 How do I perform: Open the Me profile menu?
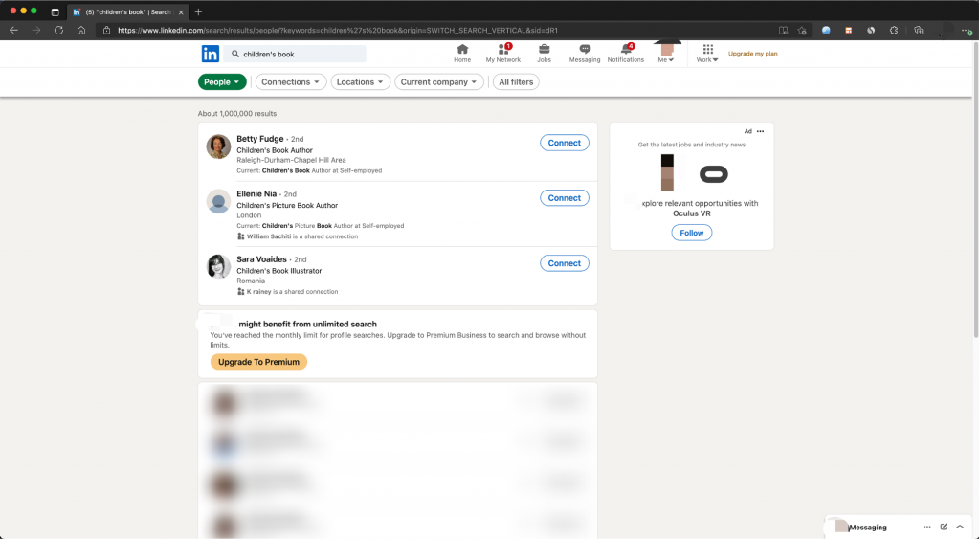pos(666,53)
